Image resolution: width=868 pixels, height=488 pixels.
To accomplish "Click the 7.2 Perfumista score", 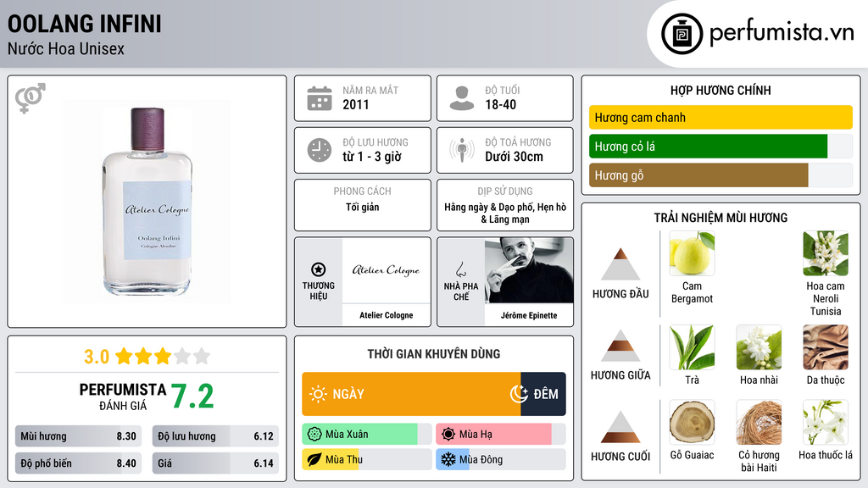I will (x=192, y=396).
